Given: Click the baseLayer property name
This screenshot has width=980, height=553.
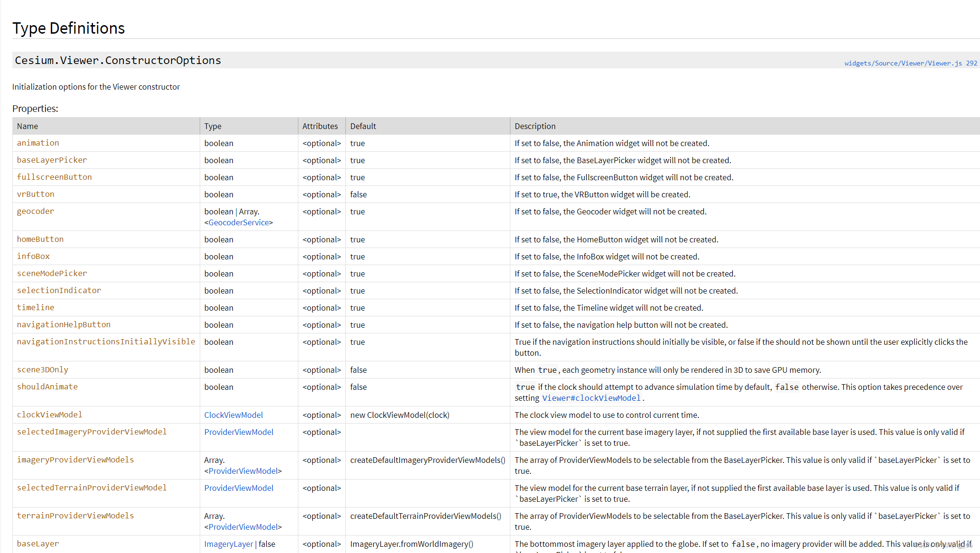Looking at the screenshot, I should pyautogui.click(x=38, y=544).
